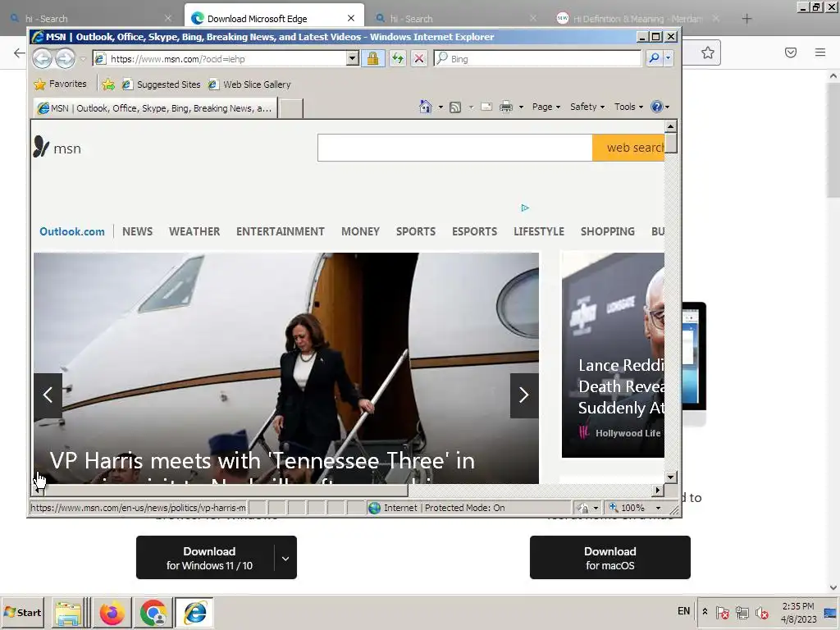Switch to the Download Microsoft Edge tab in Firefox
840x630 pixels.
[274, 18]
